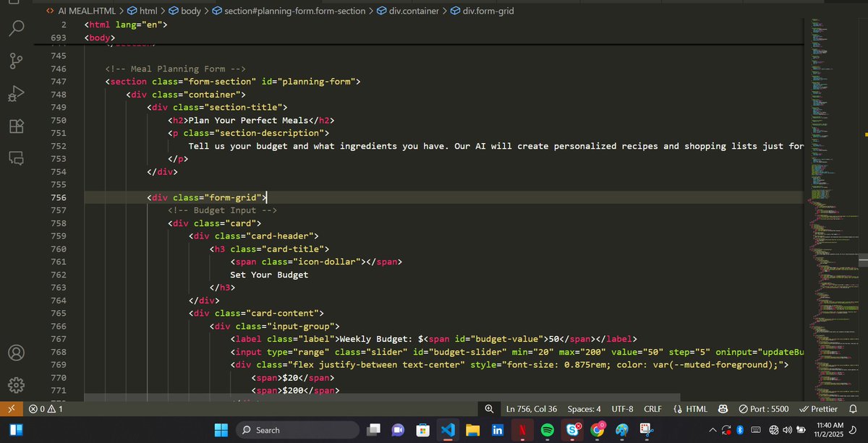868x443 pixels.
Task: Click the $200 span line
Action: (x=295, y=391)
